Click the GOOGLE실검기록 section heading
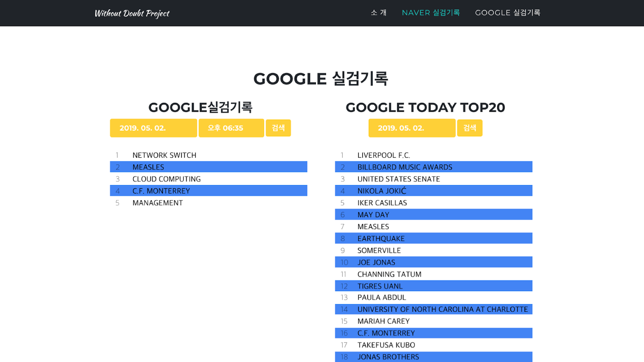The height and width of the screenshot is (362, 644). (x=200, y=108)
